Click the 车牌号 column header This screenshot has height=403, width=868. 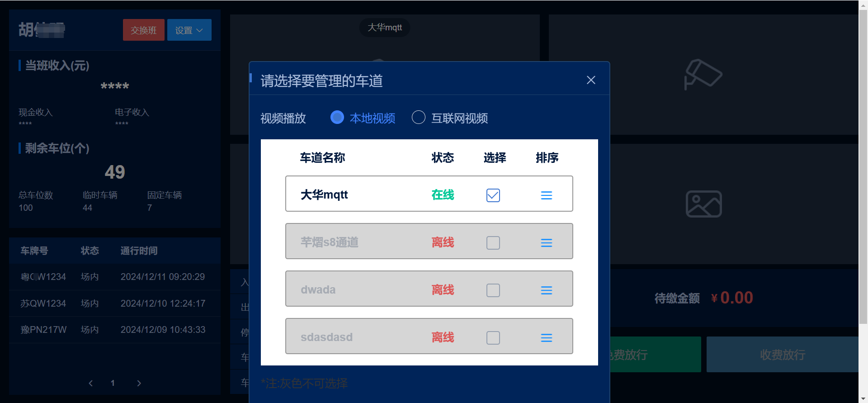pos(34,251)
